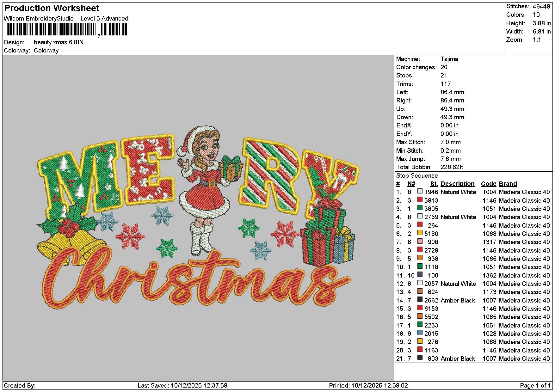Click the orange color swatch for stop 9
Screen dimensions: 555x392
420,258
